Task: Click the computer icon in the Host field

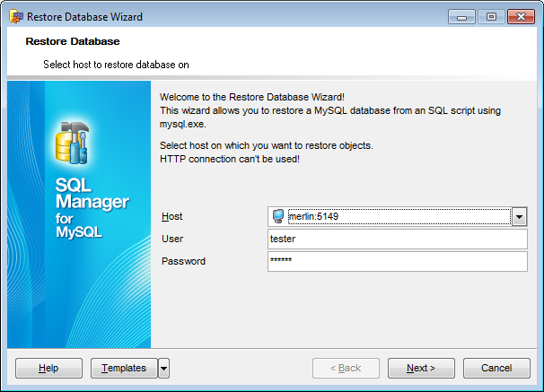Action: pyautogui.click(x=278, y=216)
